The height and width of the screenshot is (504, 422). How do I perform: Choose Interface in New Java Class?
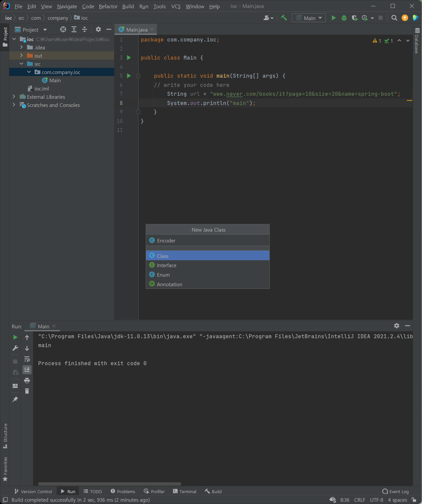point(208,265)
